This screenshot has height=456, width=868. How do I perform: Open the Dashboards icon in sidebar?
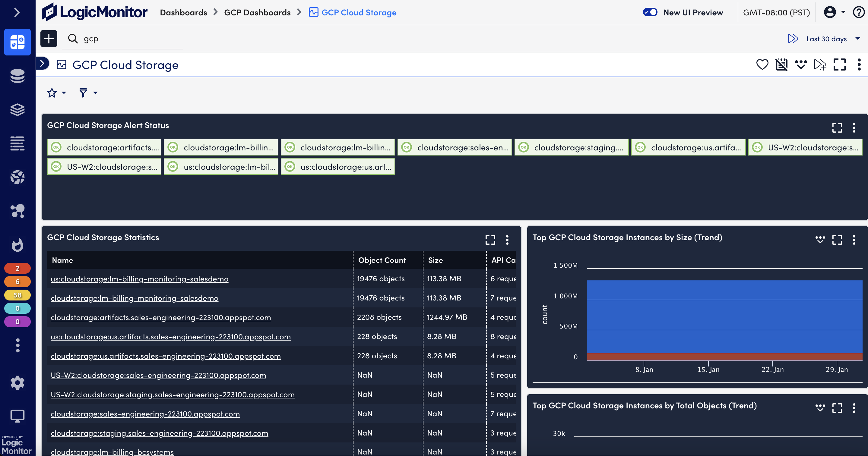pyautogui.click(x=17, y=42)
